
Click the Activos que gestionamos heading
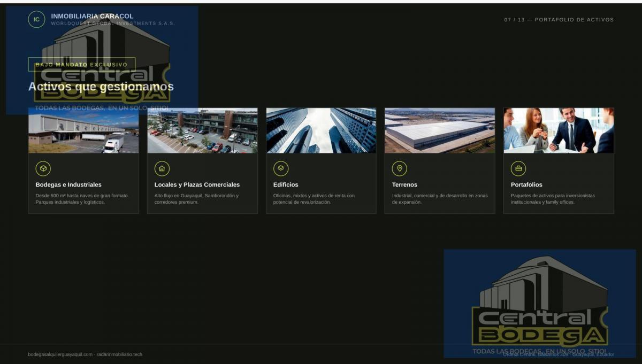101,87
